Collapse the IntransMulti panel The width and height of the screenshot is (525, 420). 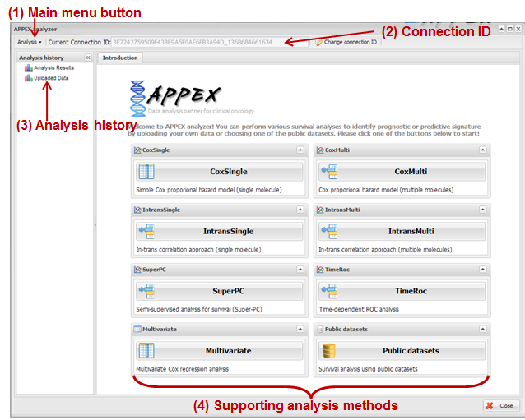tap(482, 210)
